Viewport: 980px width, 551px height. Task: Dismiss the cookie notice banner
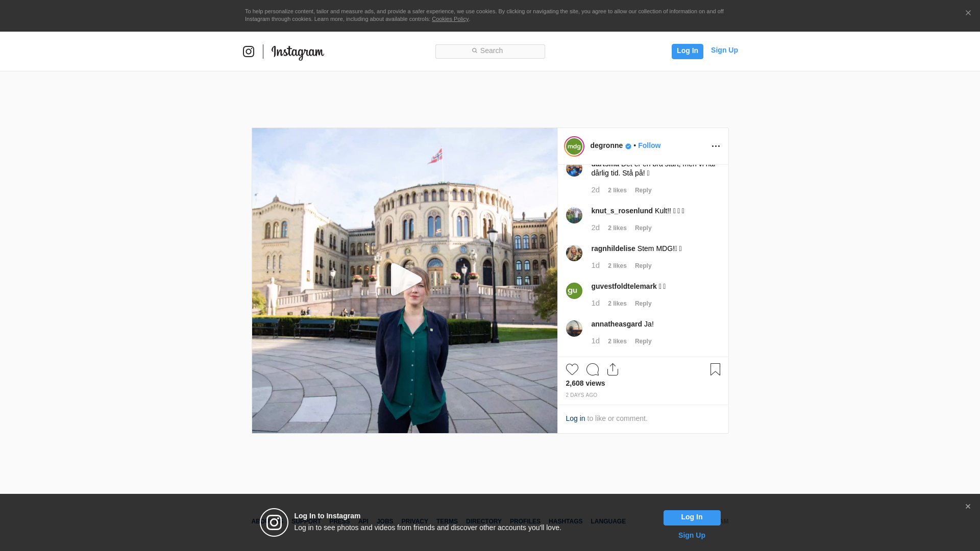coord(968,13)
